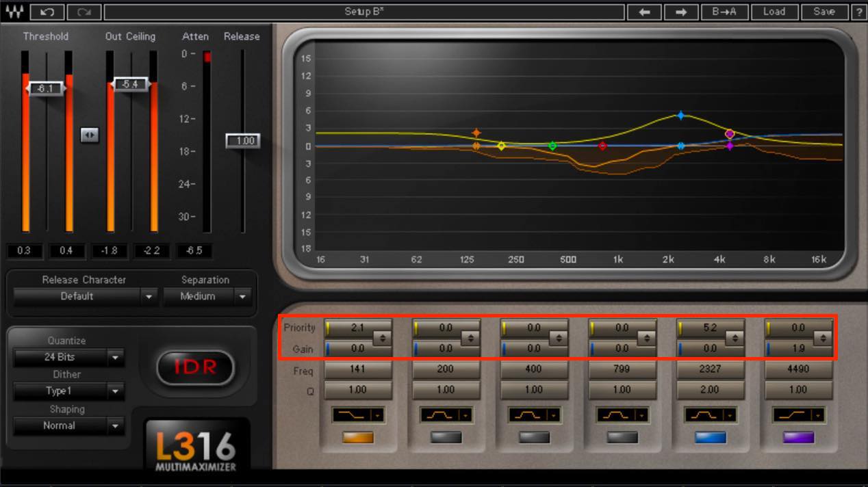868x487 pixels.
Task: Toggle the blue 2327 Hz band button
Action: [x=711, y=437]
